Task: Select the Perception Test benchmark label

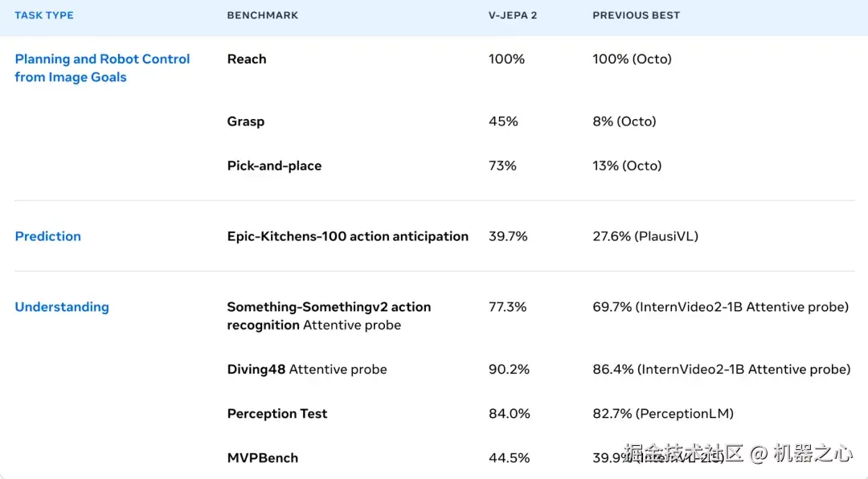Action: pyautogui.click(x=277, y=414)
